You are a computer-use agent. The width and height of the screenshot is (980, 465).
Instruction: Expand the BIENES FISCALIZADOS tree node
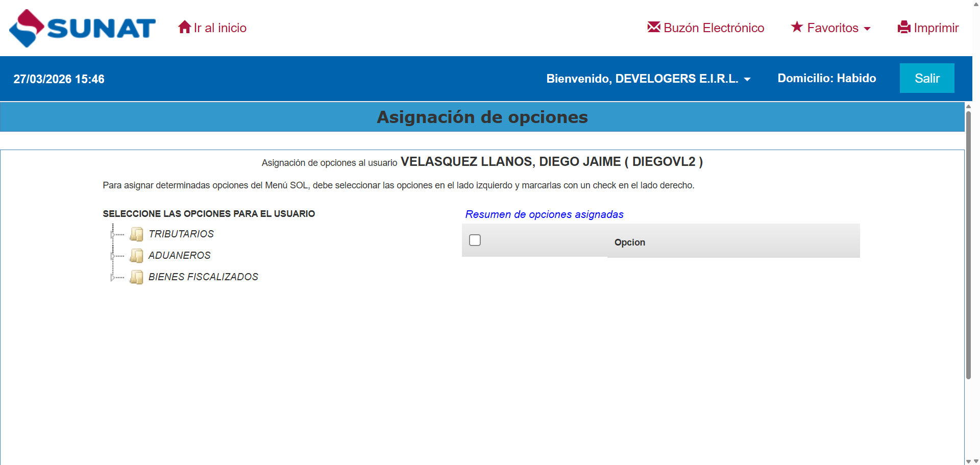(113, 278)
